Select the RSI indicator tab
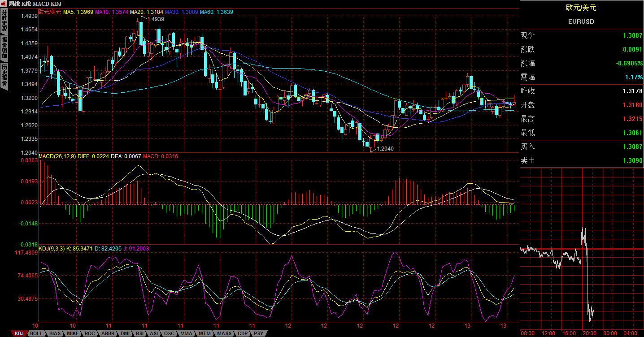Image resolution: width=644 pixels, height=337 pixels. (140, 333)
